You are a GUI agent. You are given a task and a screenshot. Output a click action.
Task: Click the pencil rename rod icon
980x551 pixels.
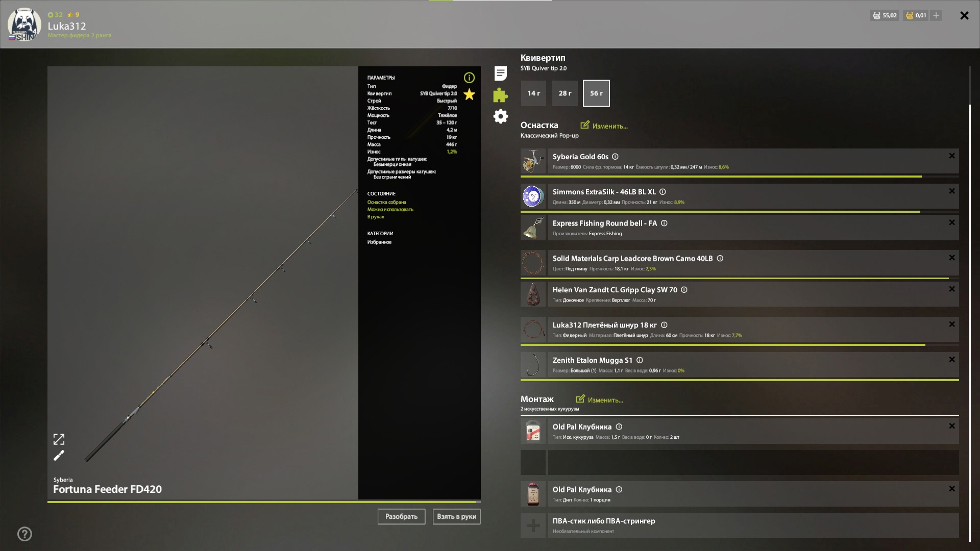[x=59, y=455]
